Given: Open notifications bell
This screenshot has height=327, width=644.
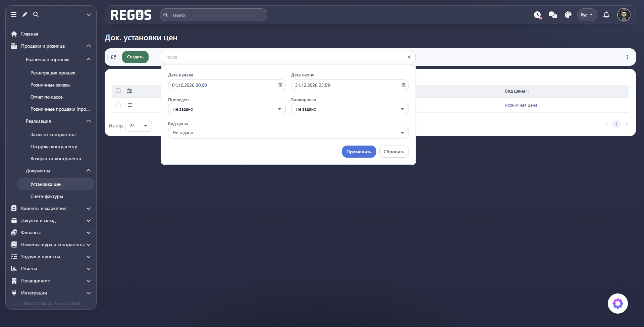Looking at the screenshot, I should (606, 15).
